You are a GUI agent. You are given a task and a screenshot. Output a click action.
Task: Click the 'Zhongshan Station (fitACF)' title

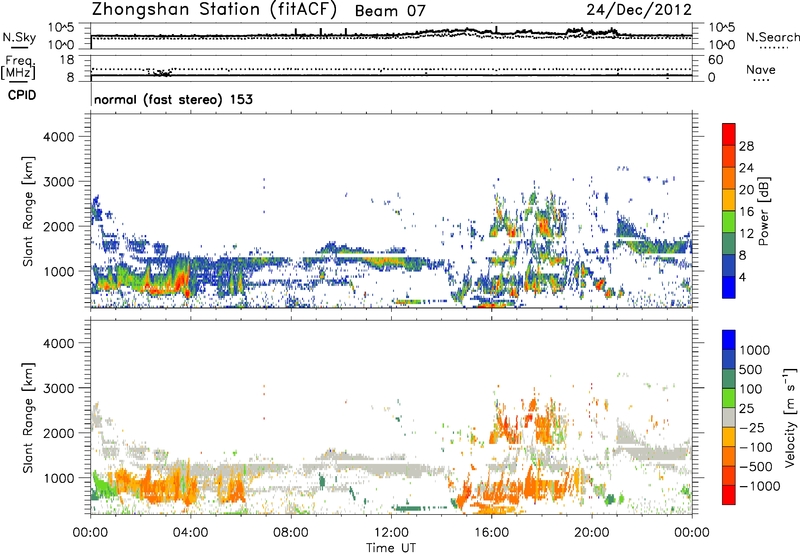214,10
